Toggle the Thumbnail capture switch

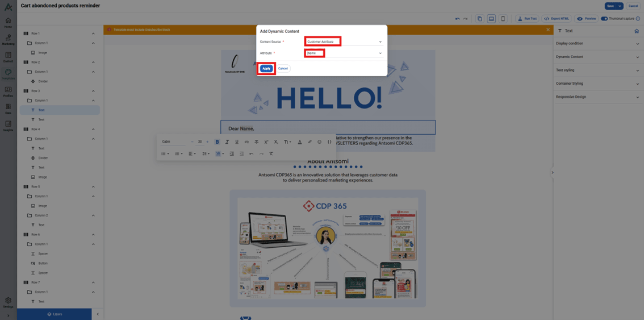[x=604, y=19]
